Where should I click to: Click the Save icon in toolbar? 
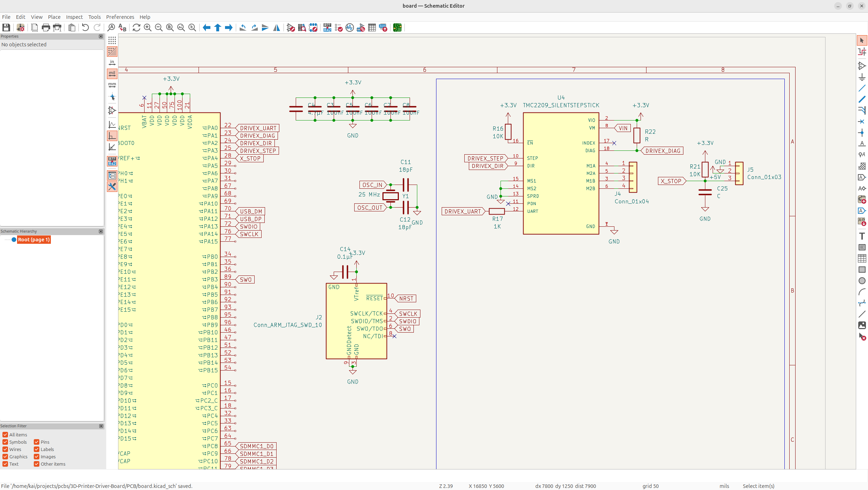[x=6, y=28]
